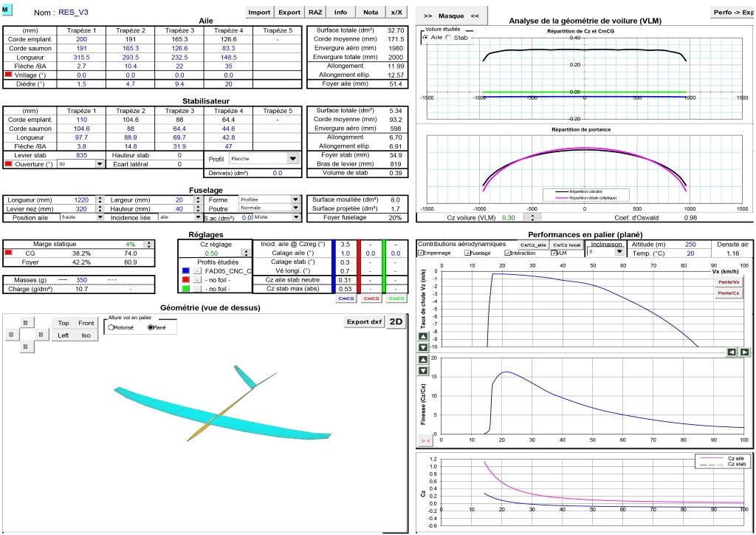Click the red >< button near Finesse chart
Viewport: 756px width, 535px height.
coord(425,440)
